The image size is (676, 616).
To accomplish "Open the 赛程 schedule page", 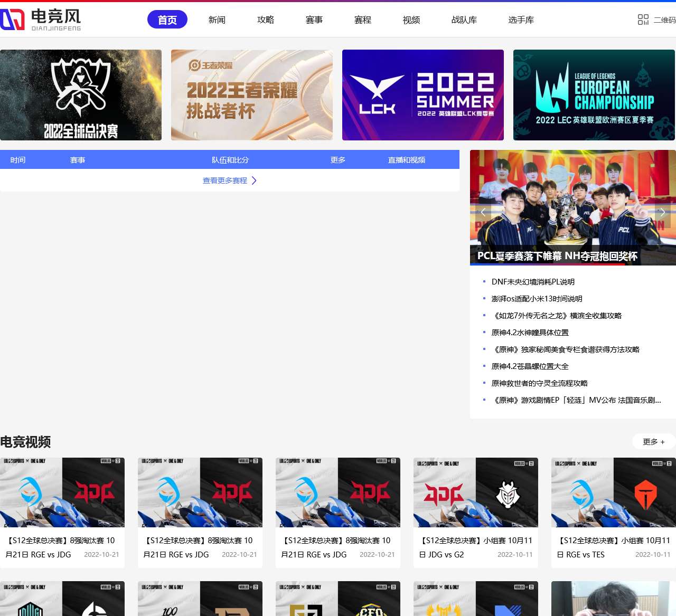I will point(363,20).
